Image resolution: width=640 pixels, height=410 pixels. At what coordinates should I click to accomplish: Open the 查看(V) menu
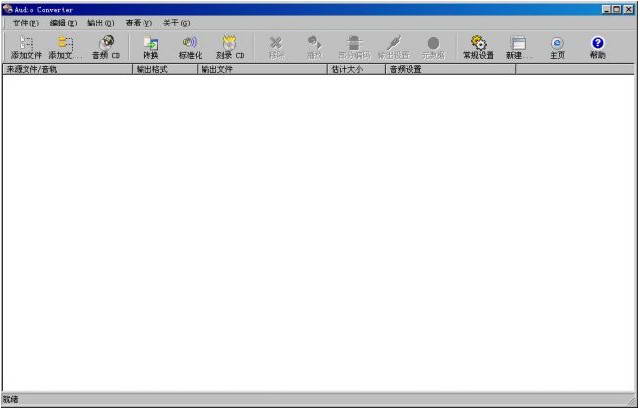(139, 23)
